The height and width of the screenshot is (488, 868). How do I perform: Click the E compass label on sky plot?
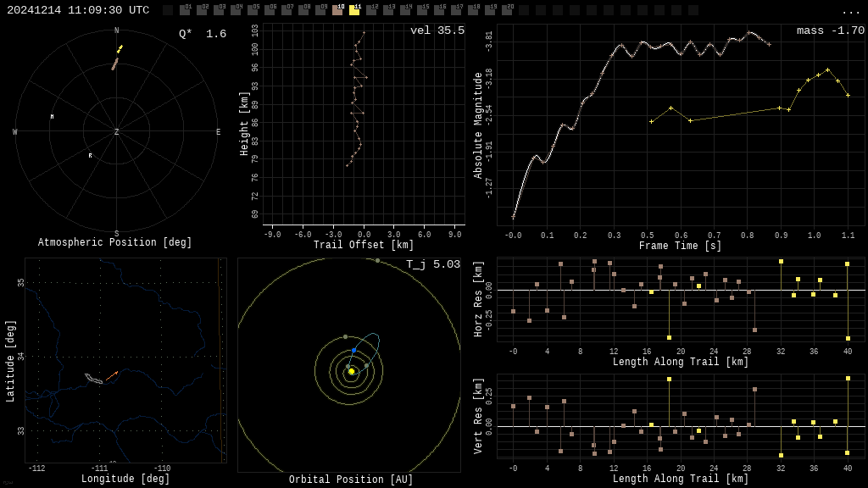(x=218, y=132)
